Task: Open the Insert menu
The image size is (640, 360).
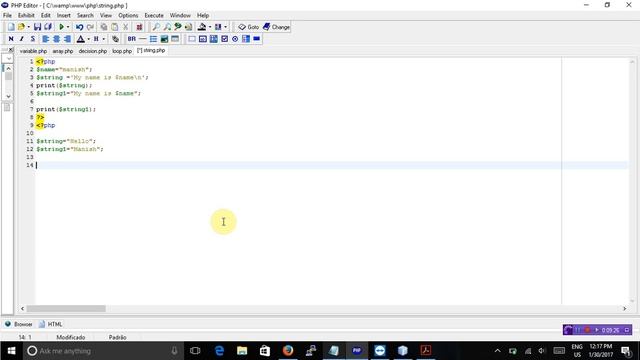Action: tap(64, 16)
